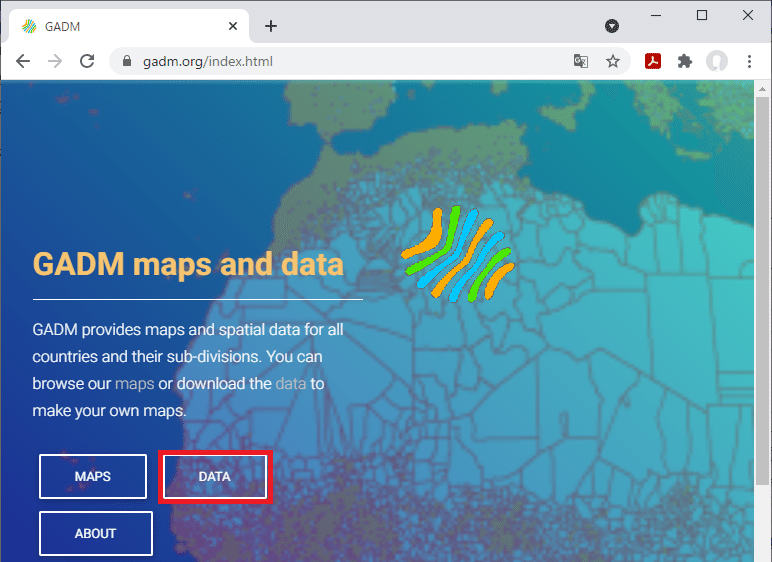The height and width of the screenshot is (562, 772).
Task: Open a new browser tab
Action: [271, 26]
